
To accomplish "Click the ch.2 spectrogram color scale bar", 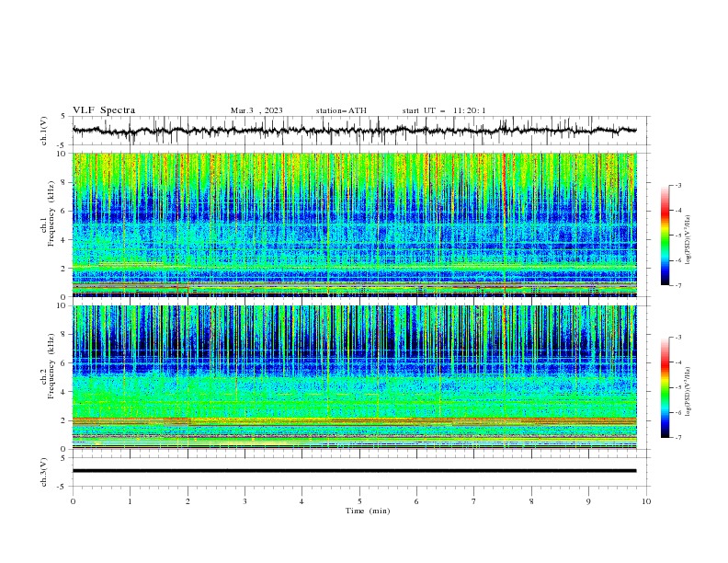I will 665,387.
